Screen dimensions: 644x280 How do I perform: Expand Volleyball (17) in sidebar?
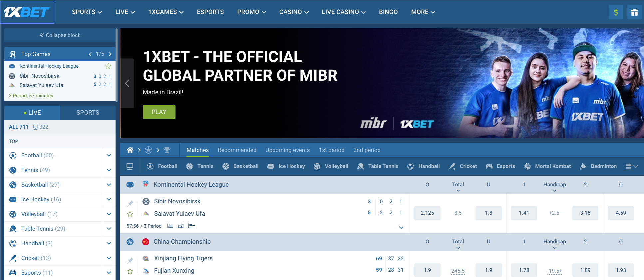(x=109, y=214)
